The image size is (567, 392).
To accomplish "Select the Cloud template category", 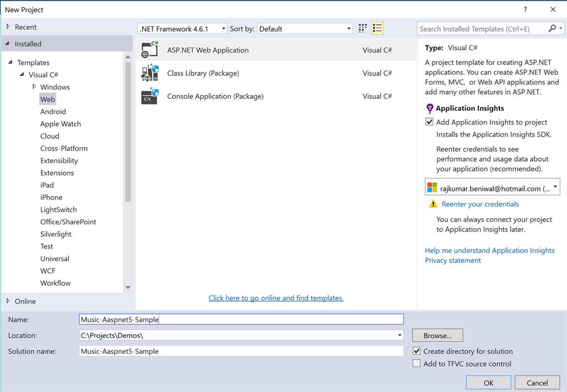I will (50, 136).
